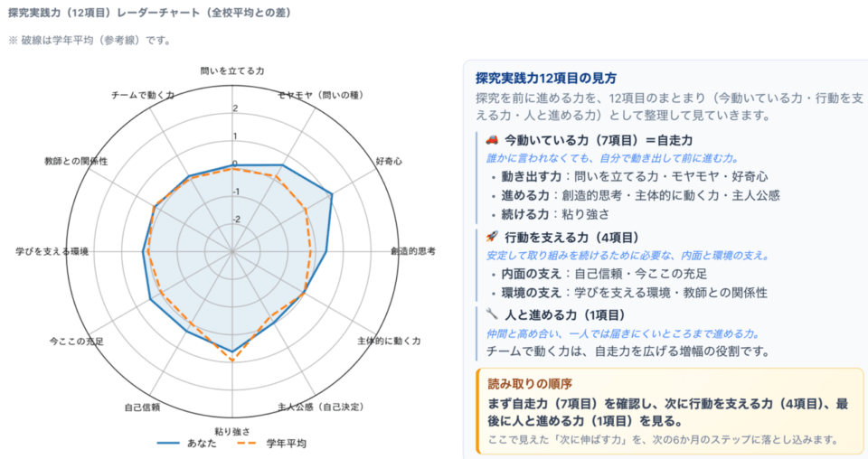
Task: Click the 創造的思考 axis label on chart
Action: (413, 251)
